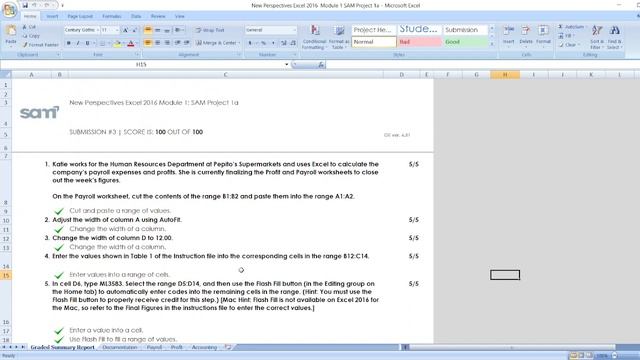Open the Century Gothic font name dropdown

tap(98, 30)
